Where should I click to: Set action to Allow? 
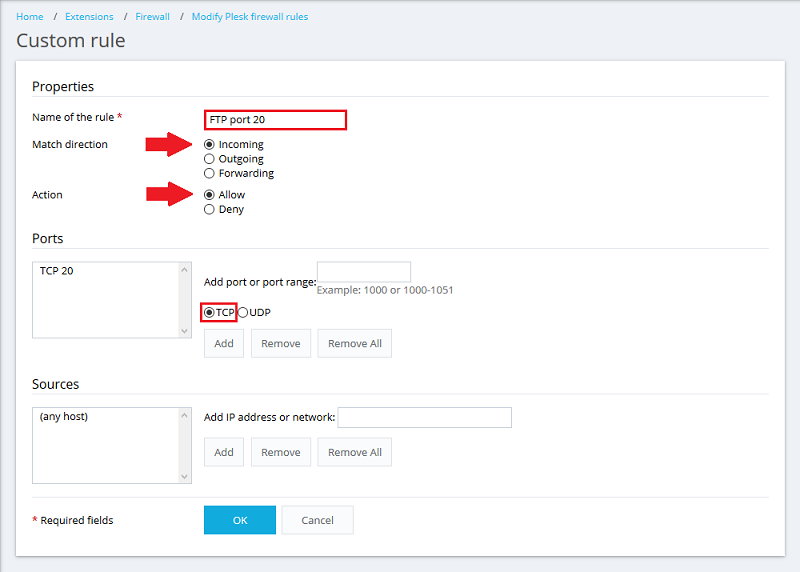(209, 195)
